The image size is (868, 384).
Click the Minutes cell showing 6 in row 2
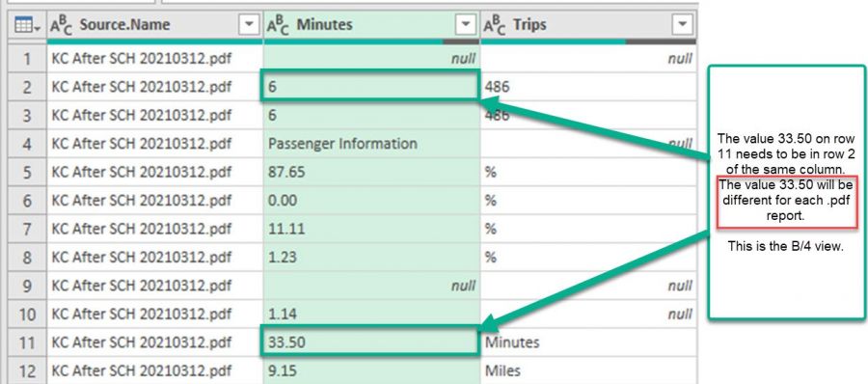coord(371,87)
